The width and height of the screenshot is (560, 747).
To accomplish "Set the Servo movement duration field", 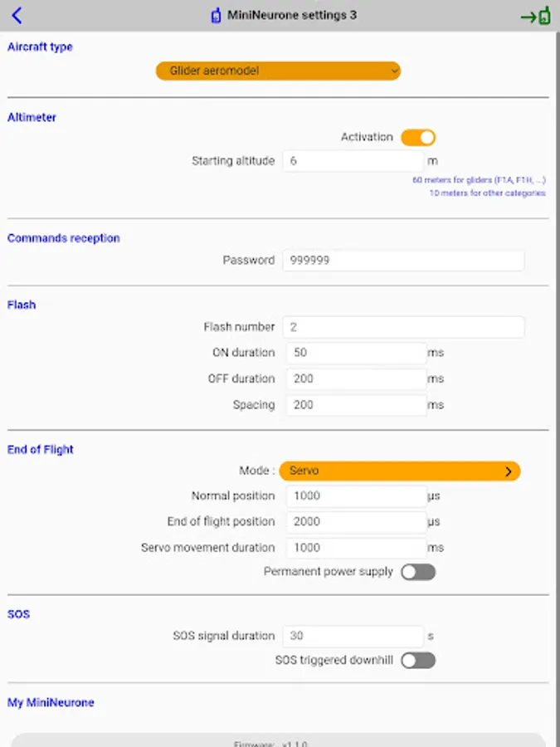I will (356, 548).
